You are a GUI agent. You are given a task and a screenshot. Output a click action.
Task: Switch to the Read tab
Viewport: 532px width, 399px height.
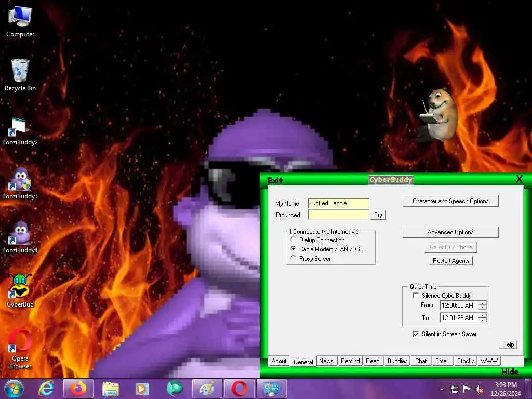coord(373,361)
